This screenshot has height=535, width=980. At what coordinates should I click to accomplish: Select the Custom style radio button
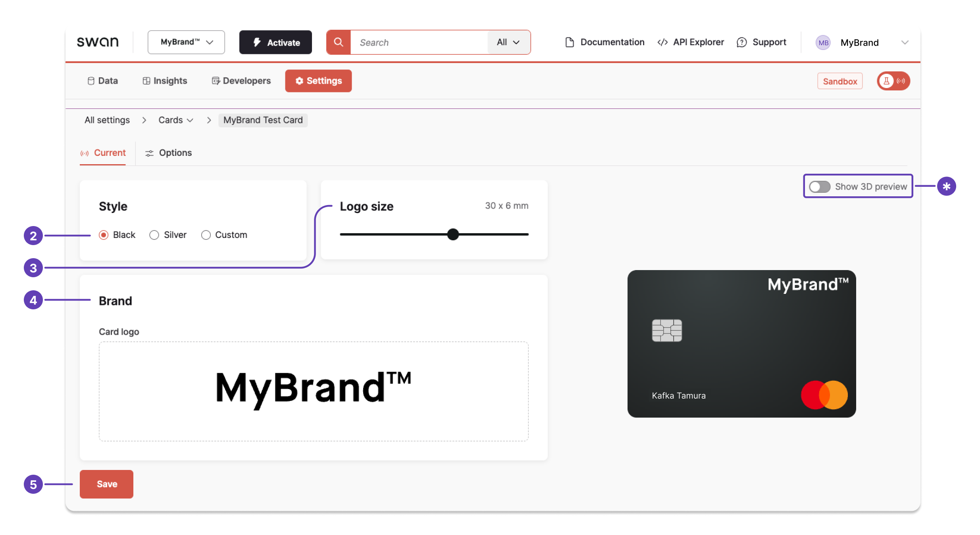pyautogui.click(x=206, y=235)
